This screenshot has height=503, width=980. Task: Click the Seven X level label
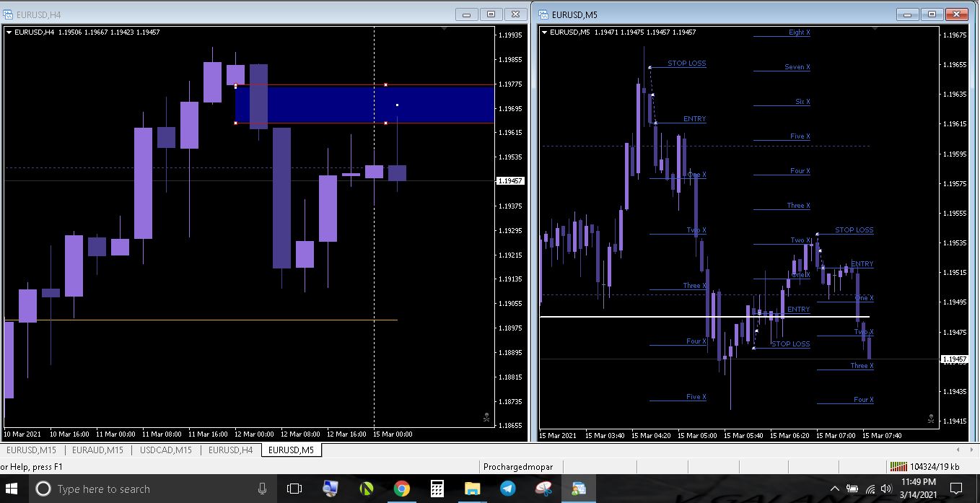pos(797,67)
